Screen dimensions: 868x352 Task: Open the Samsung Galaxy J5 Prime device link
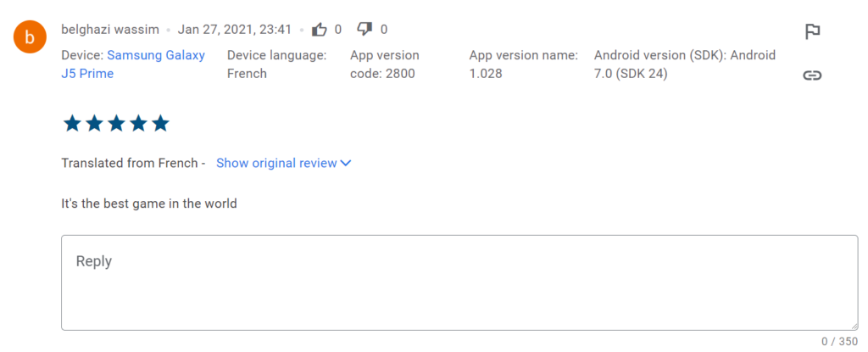pyautogui.click(x=133, y=64)
